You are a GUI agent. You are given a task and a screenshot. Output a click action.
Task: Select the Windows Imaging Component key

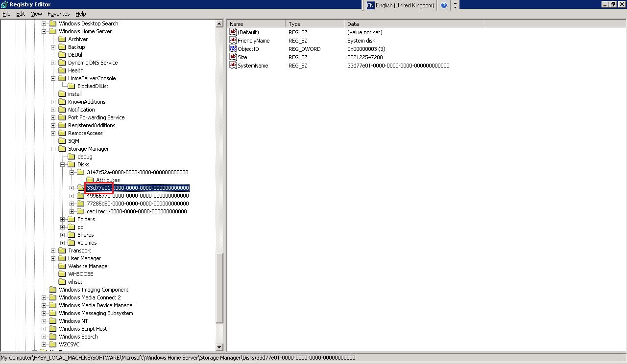click(x=94, y=290)
